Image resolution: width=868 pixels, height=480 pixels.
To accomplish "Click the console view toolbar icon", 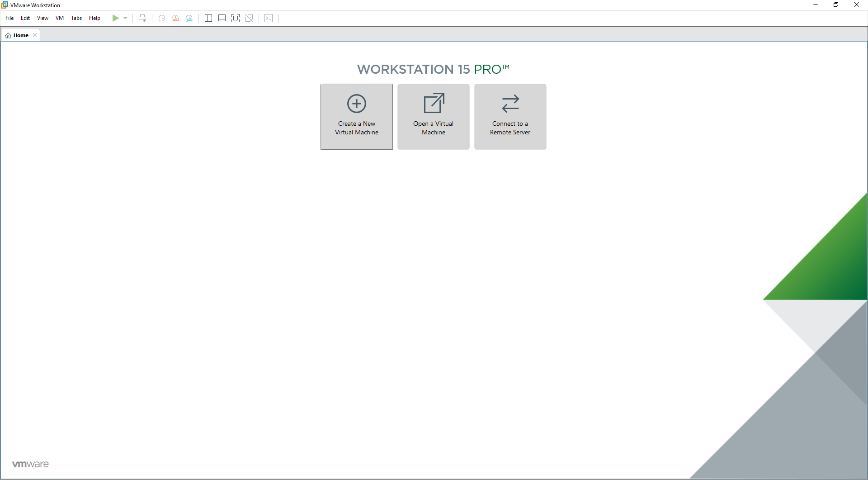I will [x=269, y=18].
